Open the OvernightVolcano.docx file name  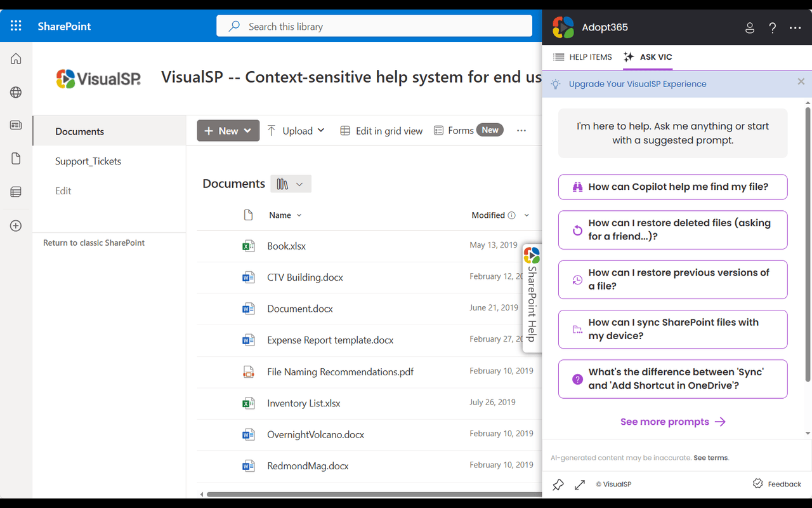316,435
